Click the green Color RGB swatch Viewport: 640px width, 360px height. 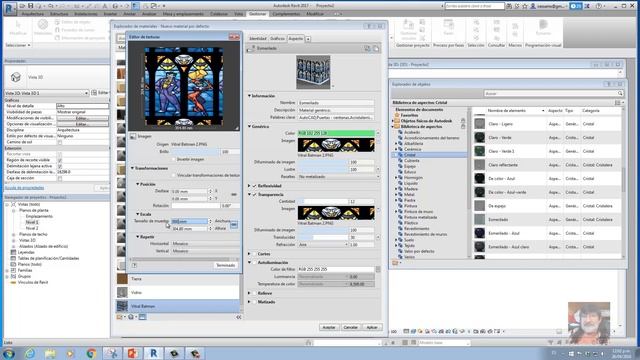(336, 133)
